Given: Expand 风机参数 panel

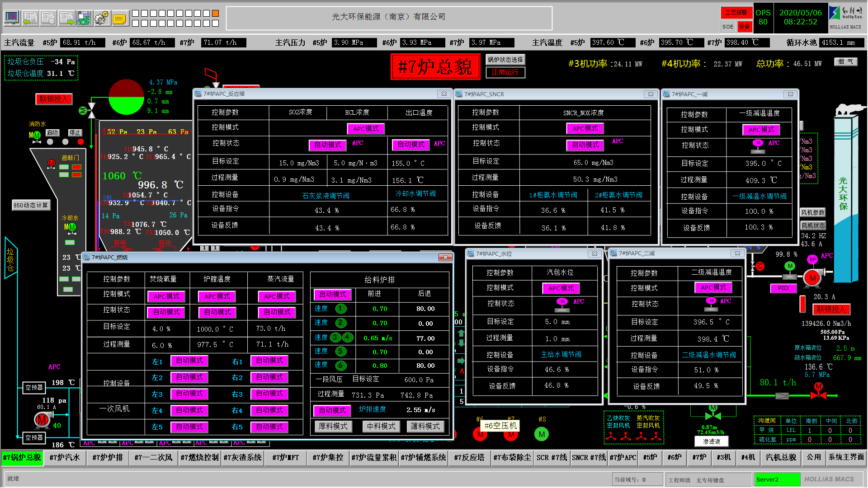Looking at the screenshot, I should tap(813, 212).
